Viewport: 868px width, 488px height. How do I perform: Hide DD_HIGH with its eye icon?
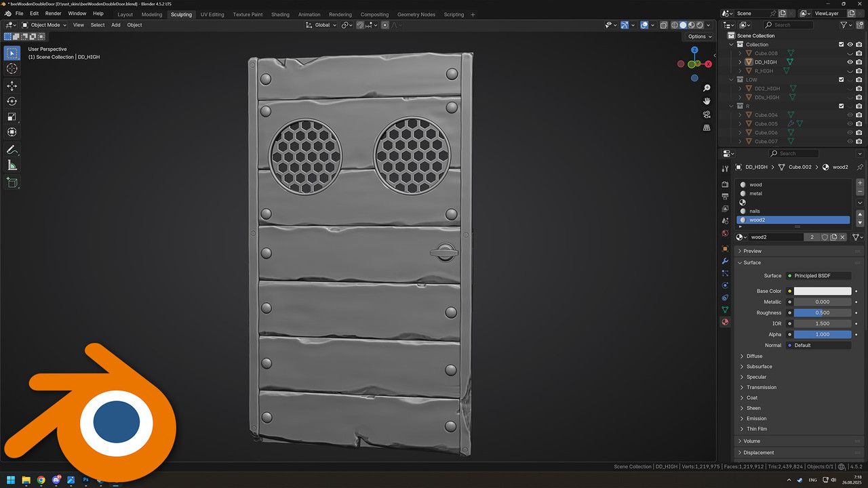click(x=850, y=62)
